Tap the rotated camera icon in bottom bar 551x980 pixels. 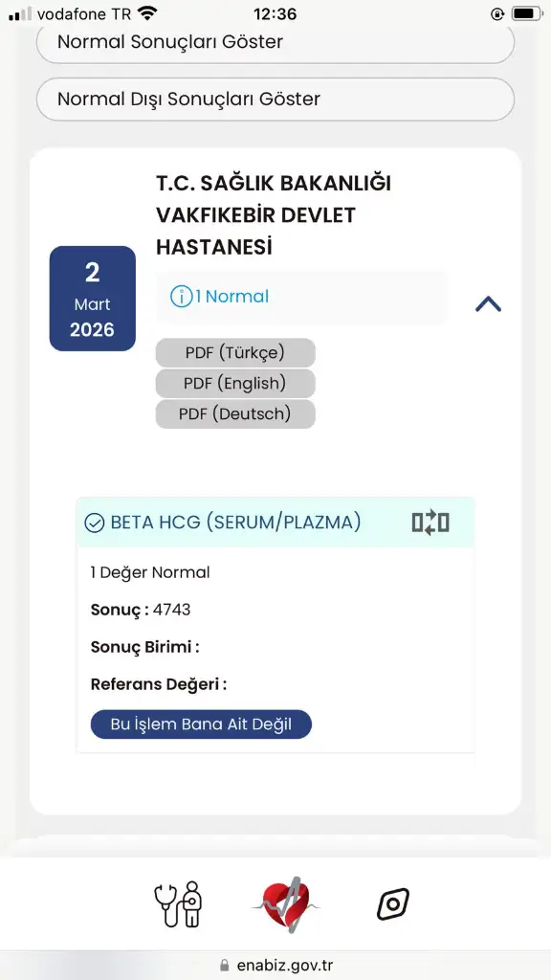393,904
